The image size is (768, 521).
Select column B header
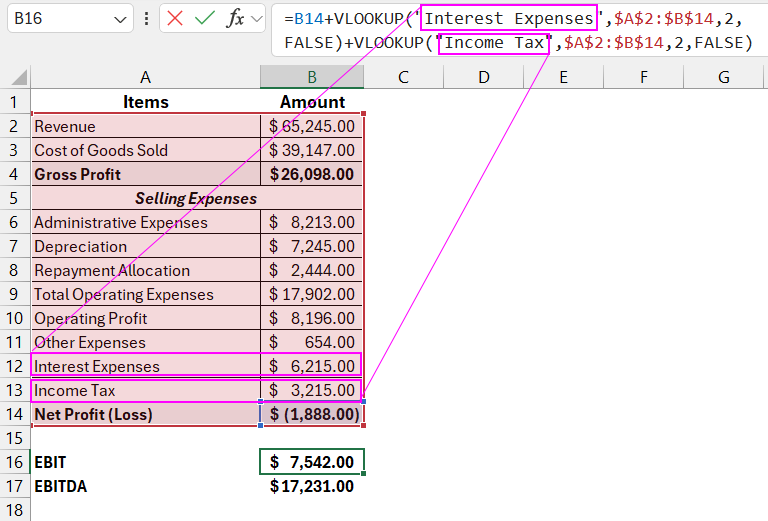tap(312, 77)
